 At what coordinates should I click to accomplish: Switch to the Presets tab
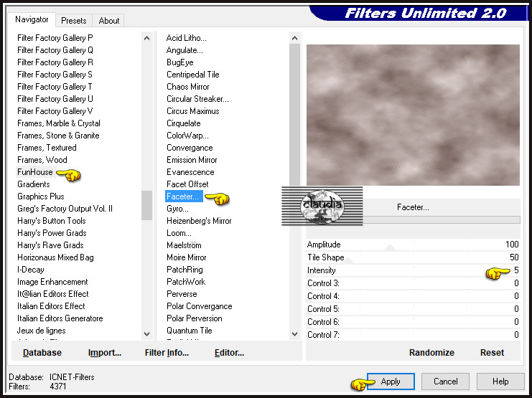(74, 21)
